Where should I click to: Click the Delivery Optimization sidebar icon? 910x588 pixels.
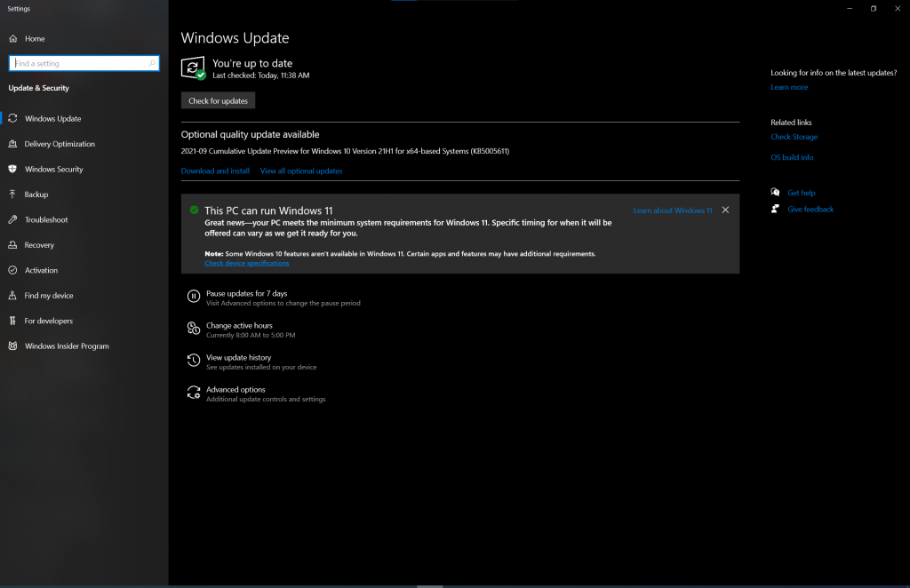pos(12,144)
